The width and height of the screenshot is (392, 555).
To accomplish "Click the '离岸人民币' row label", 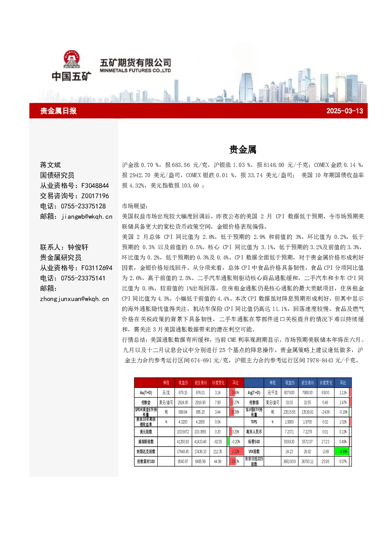I will tap(254, 432).
